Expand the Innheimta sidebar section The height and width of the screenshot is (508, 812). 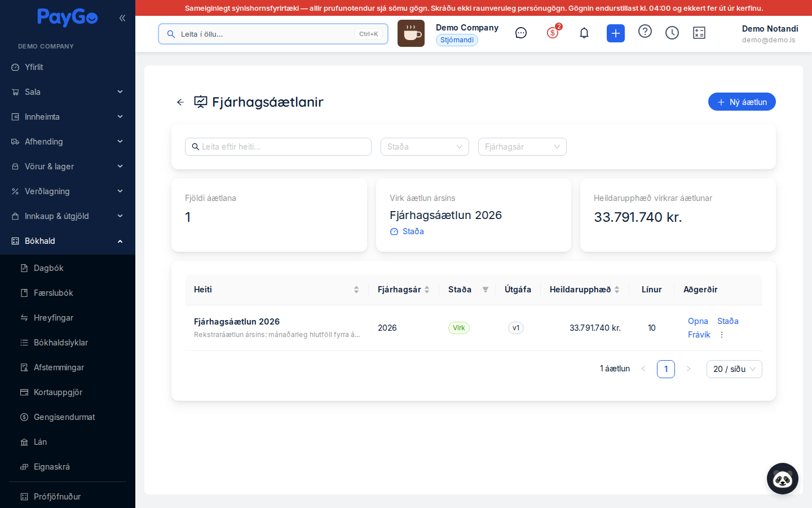pos(68,117)
